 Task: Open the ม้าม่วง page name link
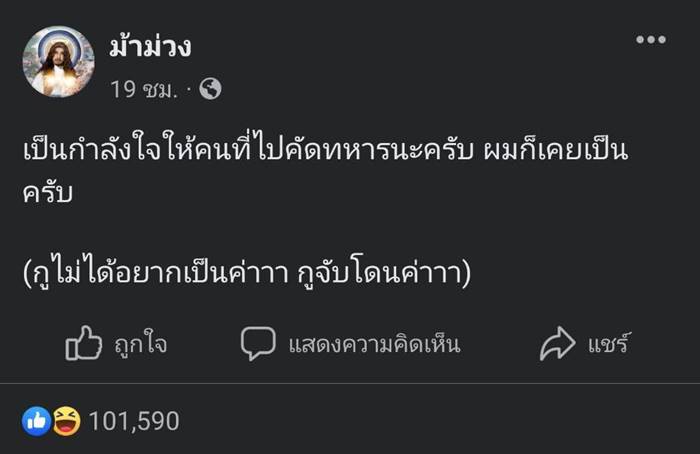pyautogui.click(x=150, y=45)
